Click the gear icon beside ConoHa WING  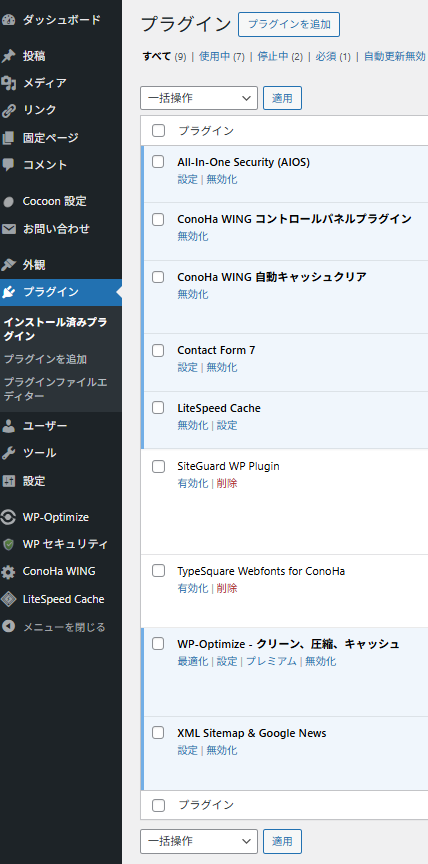8,572
